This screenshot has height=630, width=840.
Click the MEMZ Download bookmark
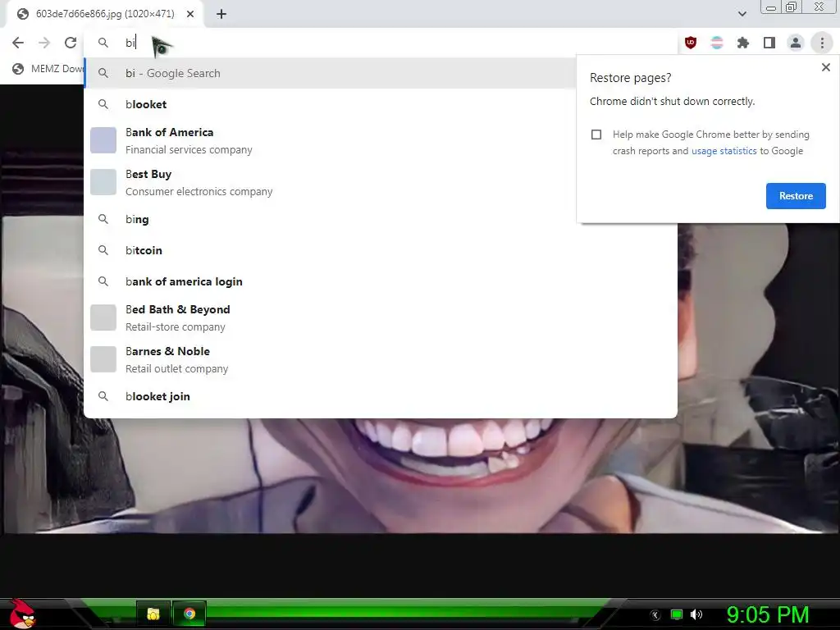(48, 69)
